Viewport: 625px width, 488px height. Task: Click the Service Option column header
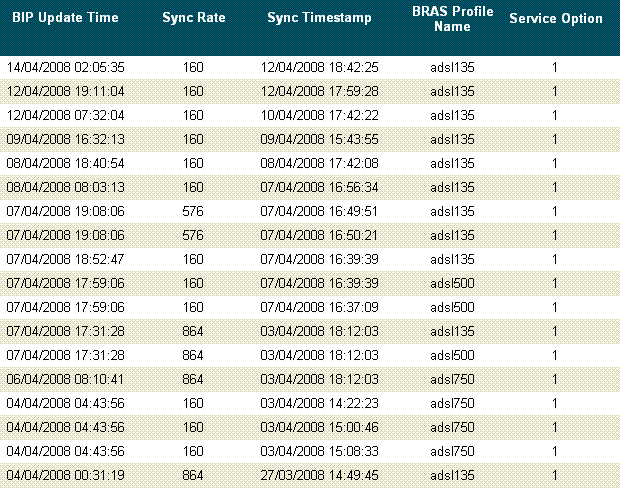(x=556, y=18)
